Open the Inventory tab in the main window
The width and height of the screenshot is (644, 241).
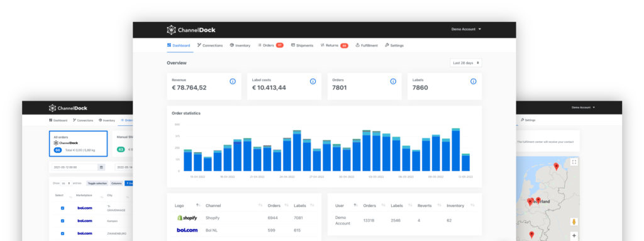point(240,45)
